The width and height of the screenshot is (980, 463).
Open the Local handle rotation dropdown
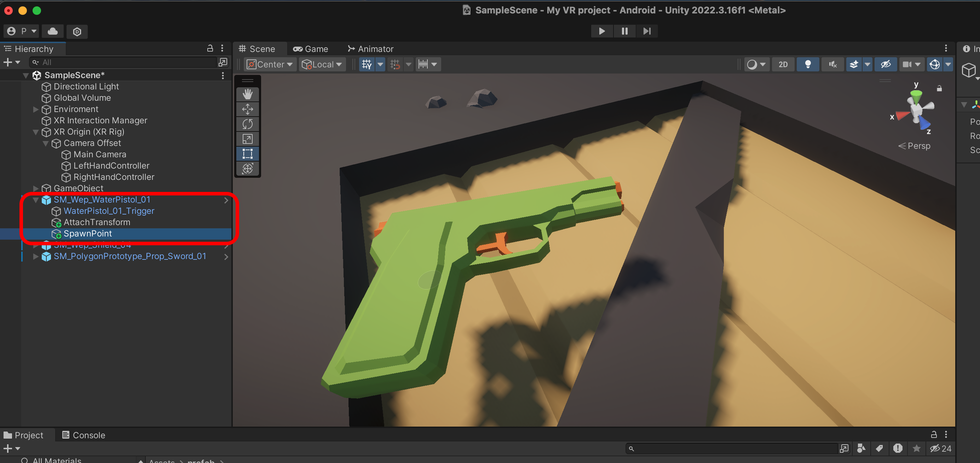(322, 64)
